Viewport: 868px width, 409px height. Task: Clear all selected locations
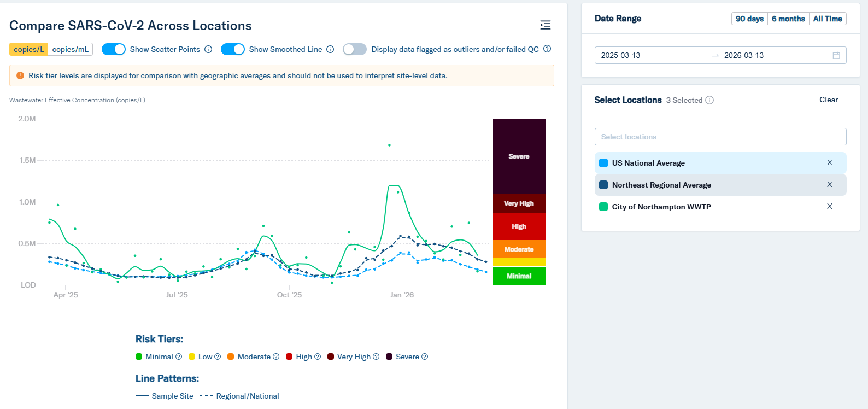(828, 100)
